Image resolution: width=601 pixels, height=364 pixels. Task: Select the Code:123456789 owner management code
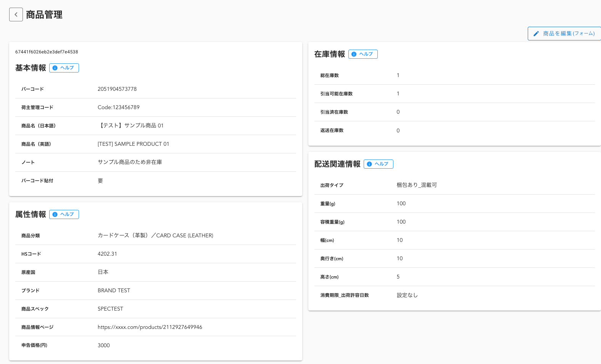(118, 107)
